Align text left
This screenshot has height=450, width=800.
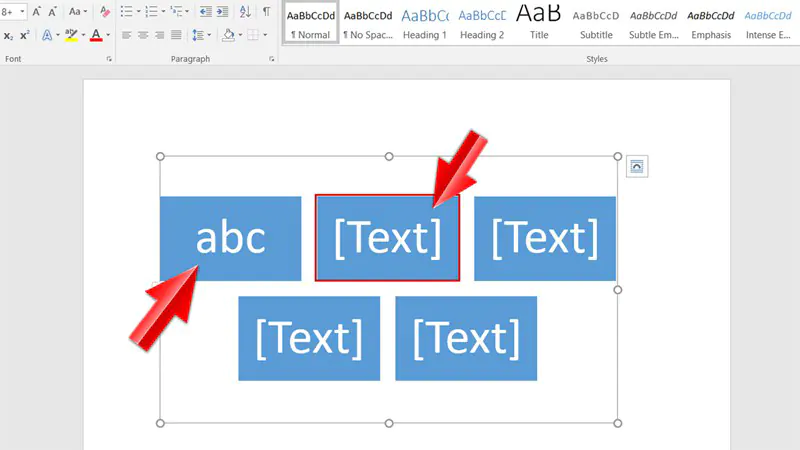[x=127, y=35]
